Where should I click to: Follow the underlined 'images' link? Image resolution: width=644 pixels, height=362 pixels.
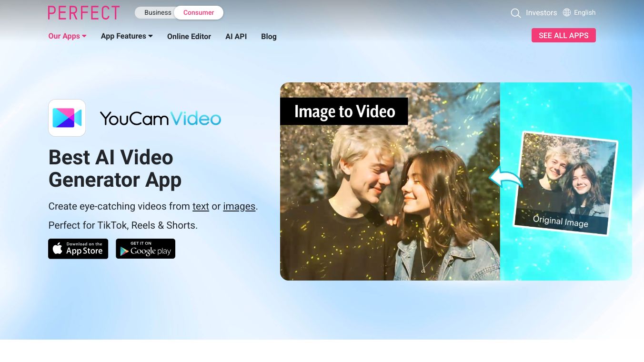click(x=239, y=206)
